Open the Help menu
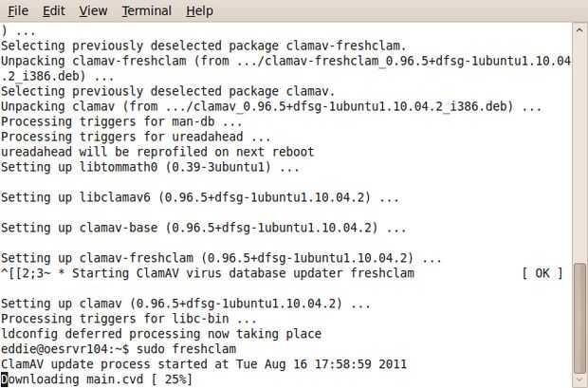588x388 pixels. coord(199,11)
